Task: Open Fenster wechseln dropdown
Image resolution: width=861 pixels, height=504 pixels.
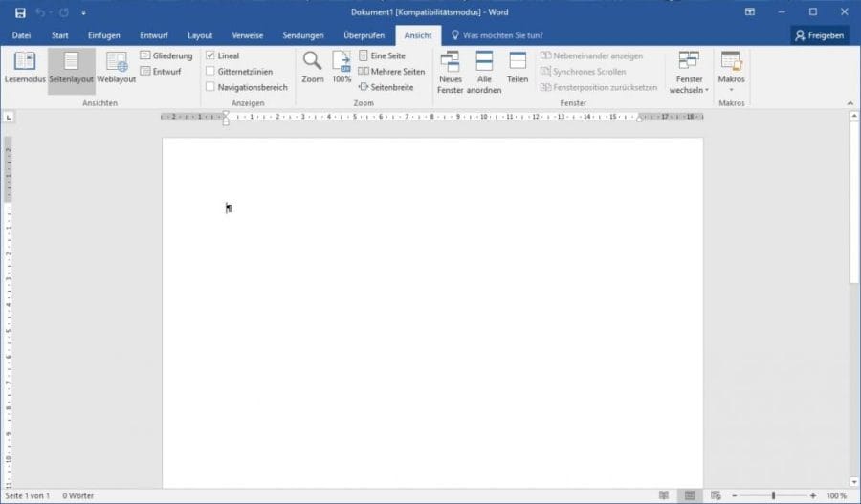Action: tap(689, 73)
